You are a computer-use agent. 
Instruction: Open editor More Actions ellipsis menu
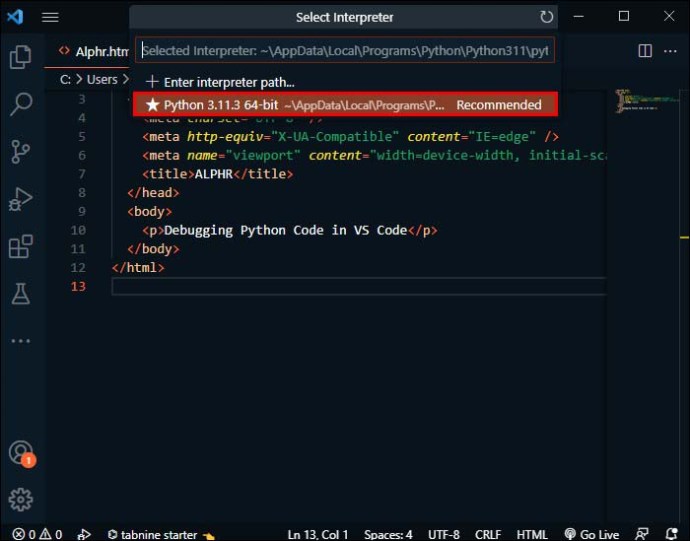click(670, 51)
